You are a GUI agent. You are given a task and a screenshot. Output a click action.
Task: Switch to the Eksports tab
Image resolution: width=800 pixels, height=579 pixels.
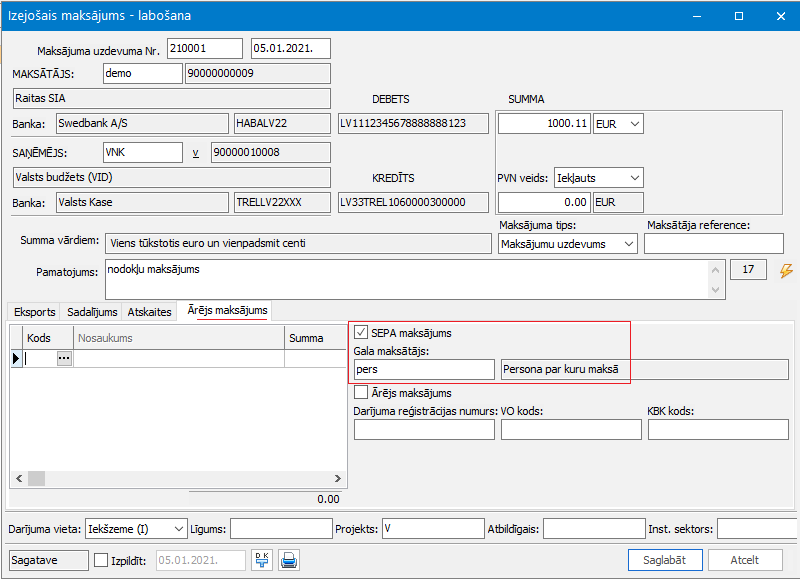[x=34, y=312]
